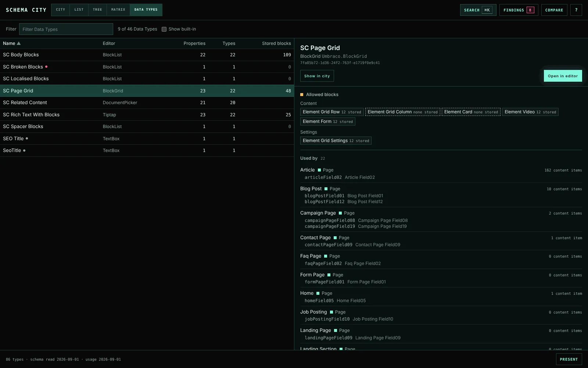Sort by the Properties column header
The image size is (588, 368).
coord(194,43)
